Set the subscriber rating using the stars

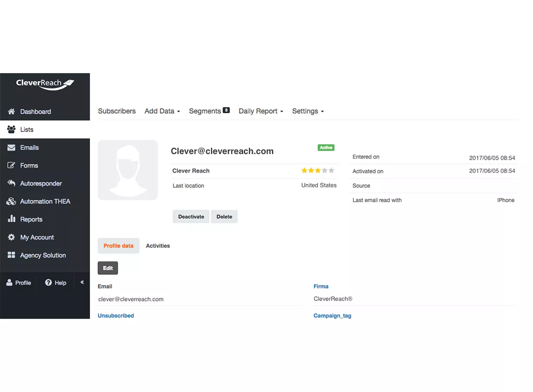(317, 170)
